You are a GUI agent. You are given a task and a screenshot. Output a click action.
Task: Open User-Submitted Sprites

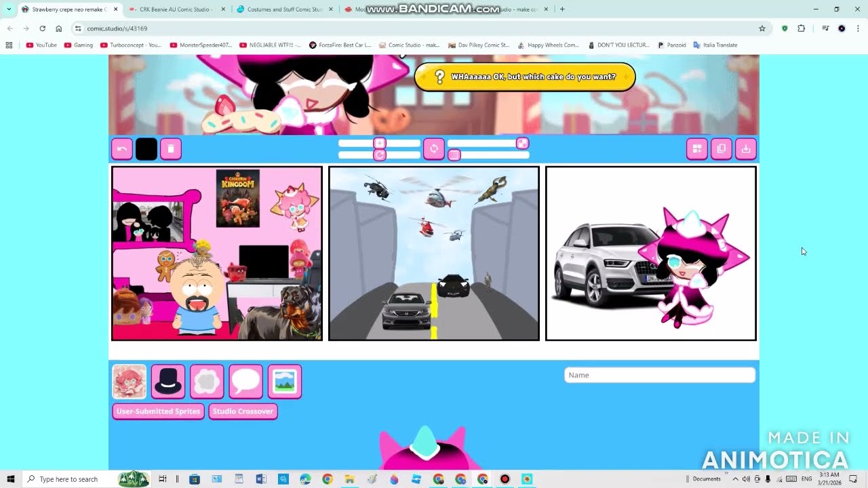tap(158, 411)
